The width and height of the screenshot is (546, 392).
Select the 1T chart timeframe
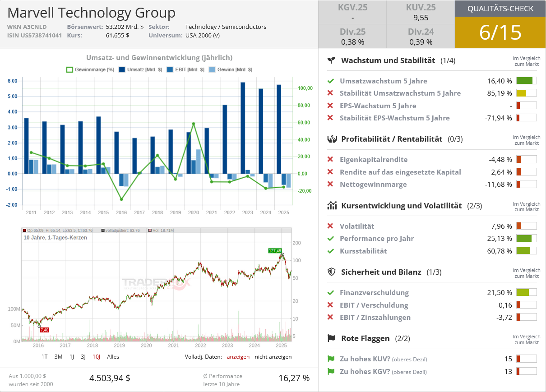pos(45,357)
